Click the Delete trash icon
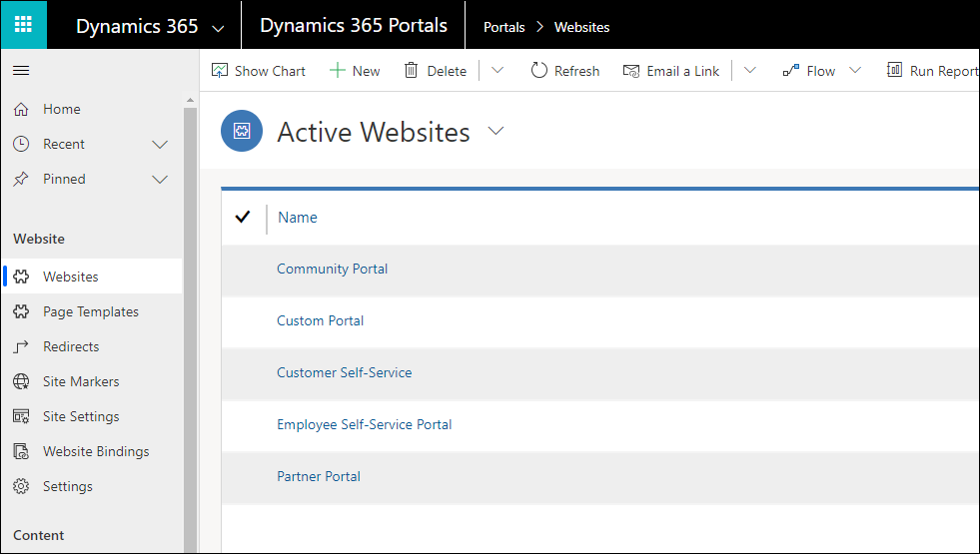This screenshot has height=554, width=980. pos(412,71)
